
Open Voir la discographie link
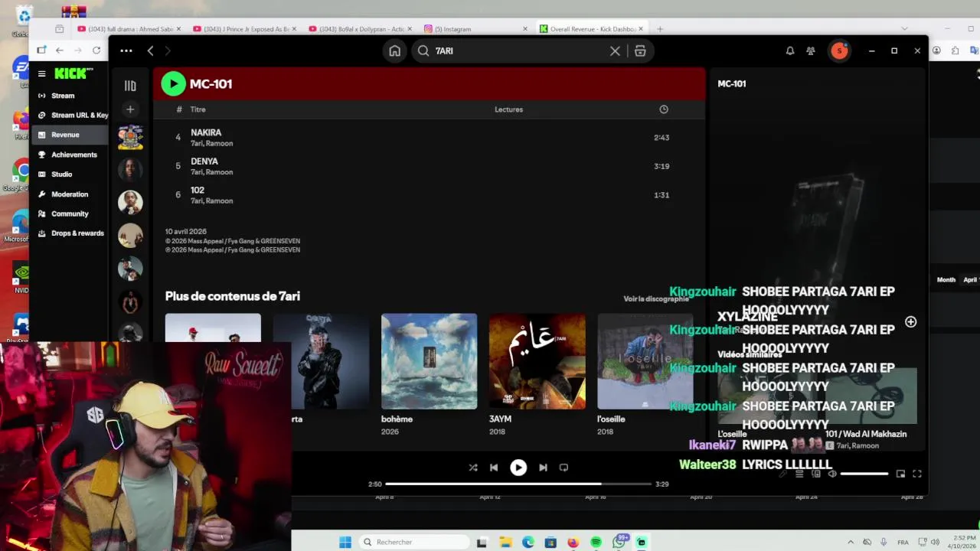click(656, 298)
